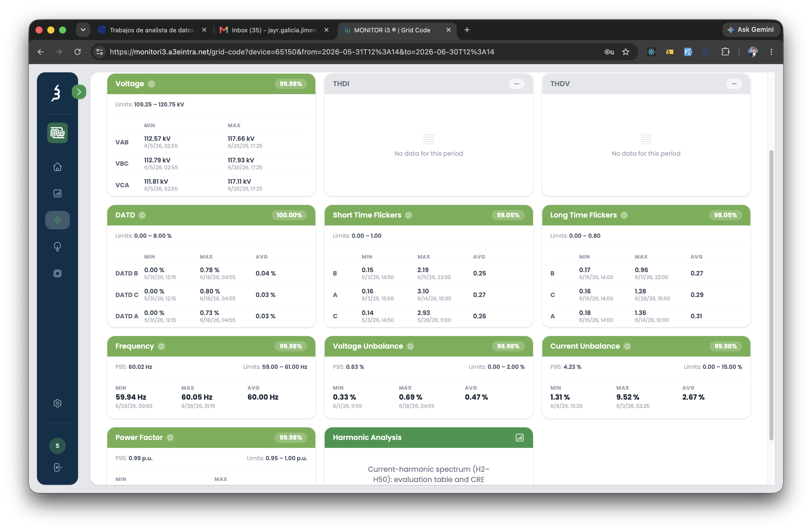Click the DATD 100.00% compliance badge

click(289, 215)
